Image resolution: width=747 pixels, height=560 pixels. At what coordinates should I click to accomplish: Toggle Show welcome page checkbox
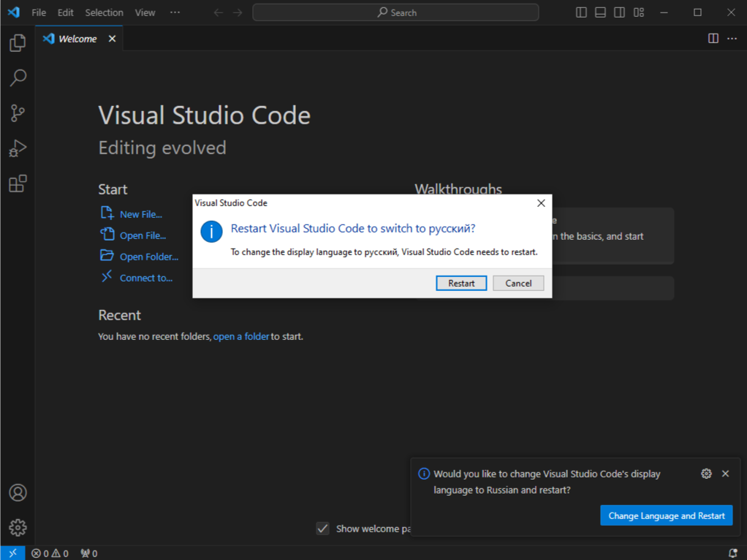(322, 529)
